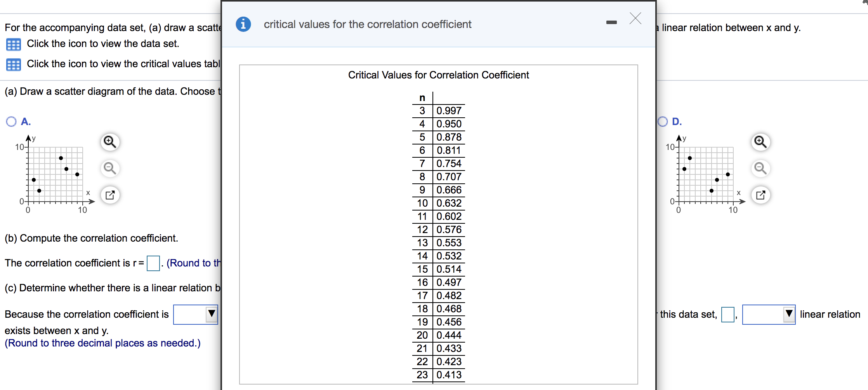Click the table value 0.997

click(x=449, y=111)
